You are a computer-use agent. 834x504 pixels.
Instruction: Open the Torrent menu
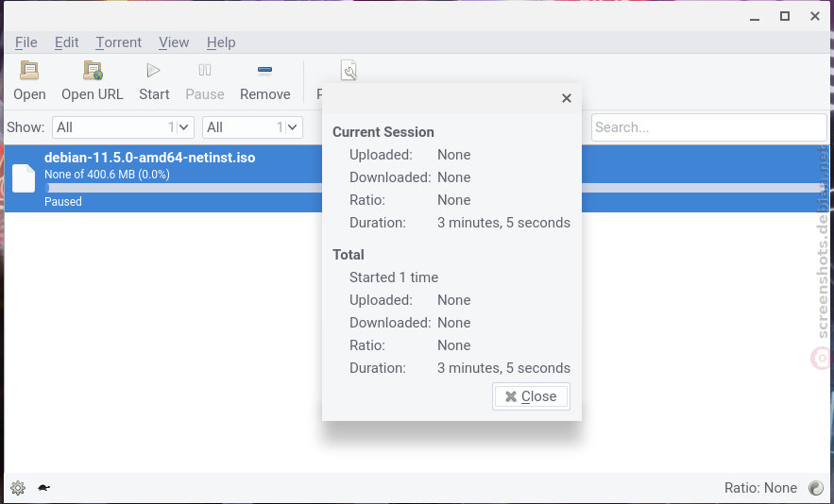119,42
